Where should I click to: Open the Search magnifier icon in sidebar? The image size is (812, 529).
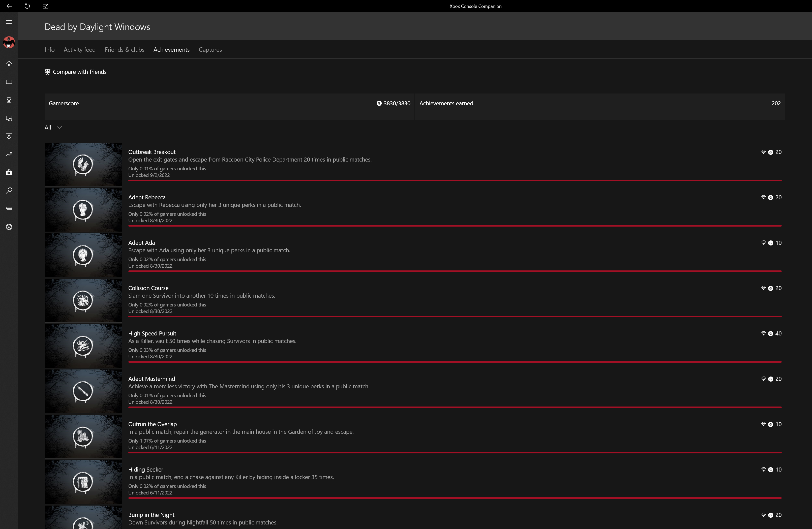(x=9, y=190)
